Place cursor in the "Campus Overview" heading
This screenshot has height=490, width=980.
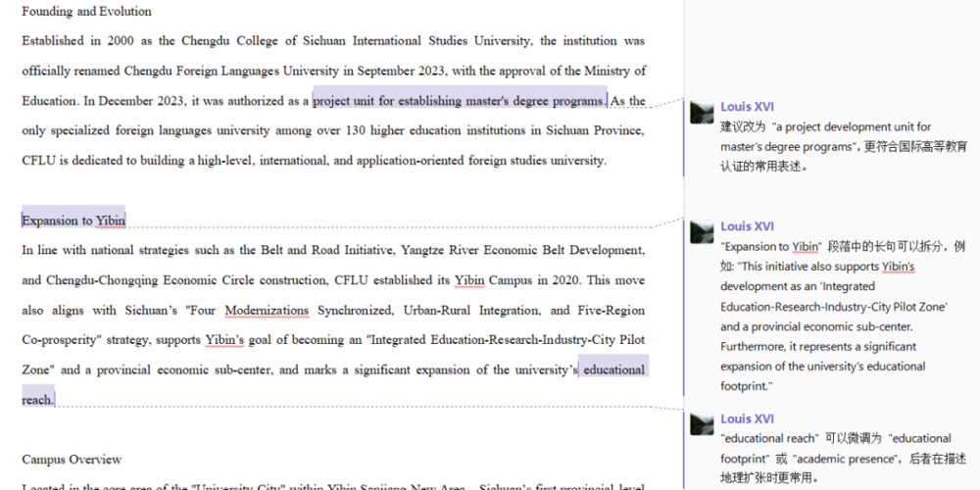(x=72, y=460)
